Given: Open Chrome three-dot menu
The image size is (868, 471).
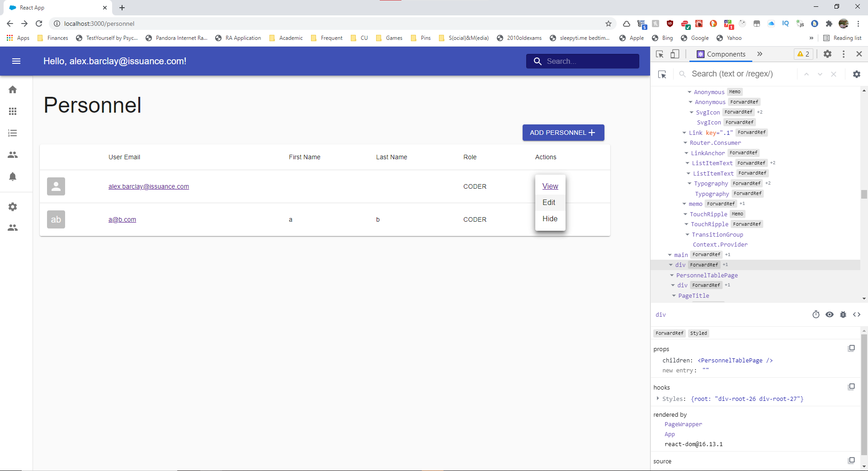Looking at the screenshot, I should point(858,24).
